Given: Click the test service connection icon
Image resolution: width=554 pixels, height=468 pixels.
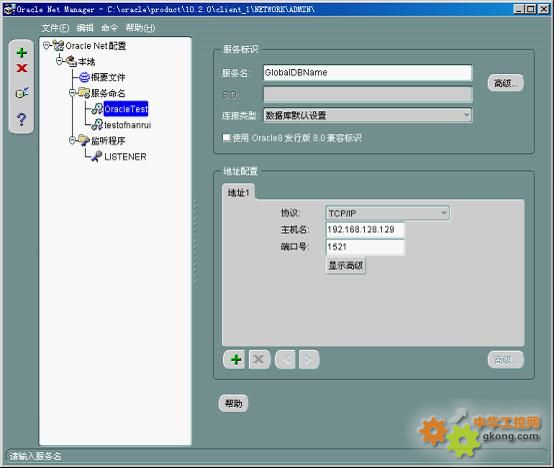Looking at the screenshot, I should (22, 93).
